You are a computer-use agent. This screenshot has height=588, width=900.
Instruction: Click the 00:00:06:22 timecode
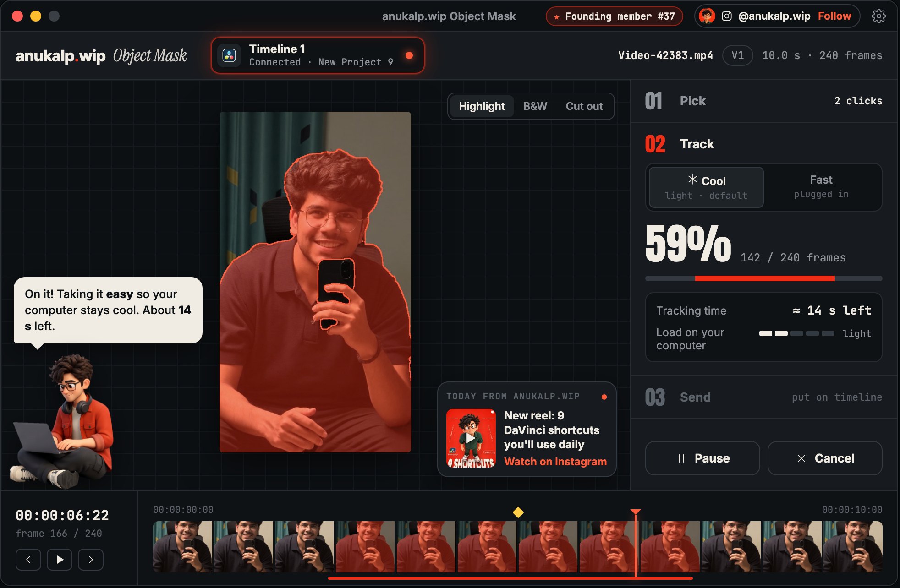click(x=62, y=515)
